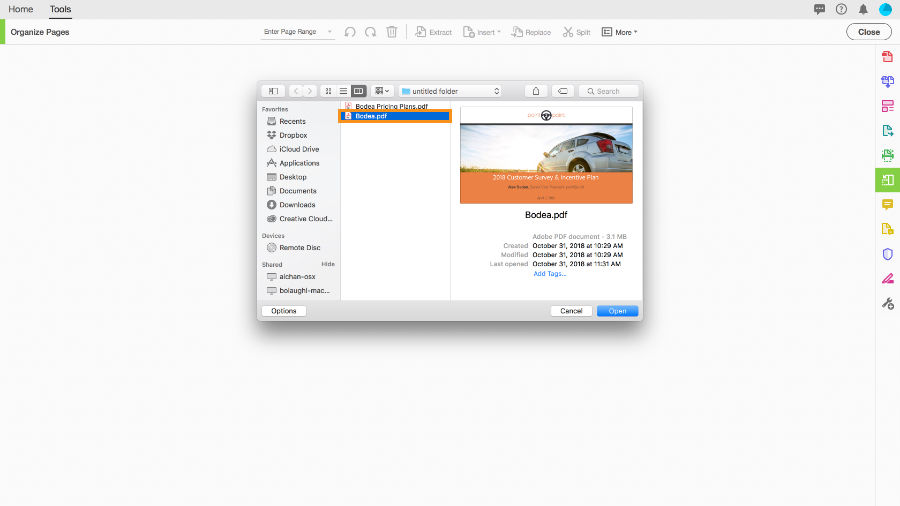This screenshot has height=506, width=900.
Task: Switch to the Tools tab
Action: click(x=60, y=9)
